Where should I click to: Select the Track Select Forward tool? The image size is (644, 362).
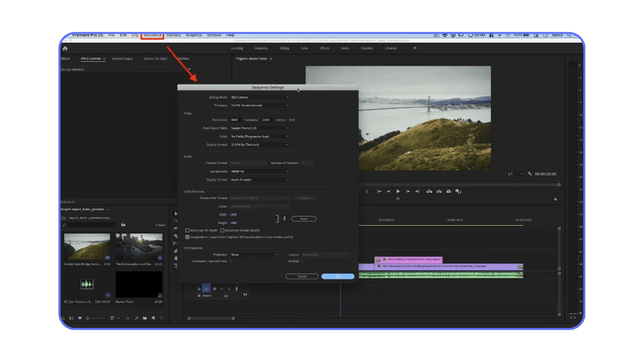175,221
